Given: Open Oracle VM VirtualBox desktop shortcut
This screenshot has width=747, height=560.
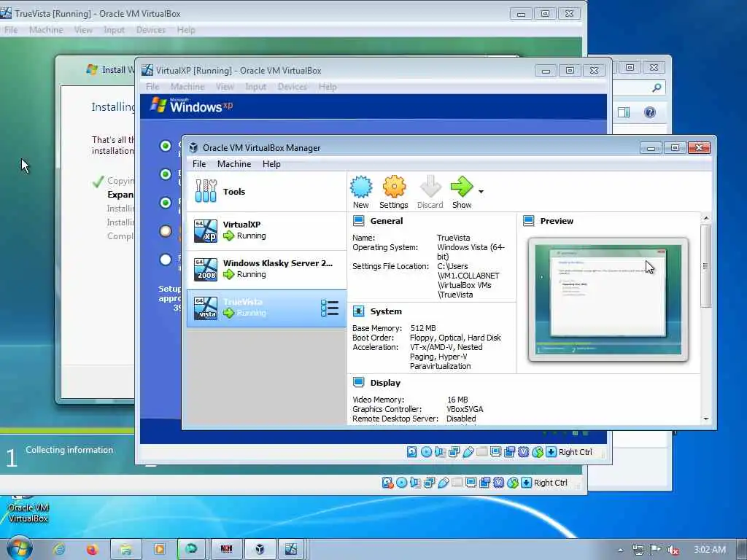Looking at the screenshot, I should tap(28, 507).
